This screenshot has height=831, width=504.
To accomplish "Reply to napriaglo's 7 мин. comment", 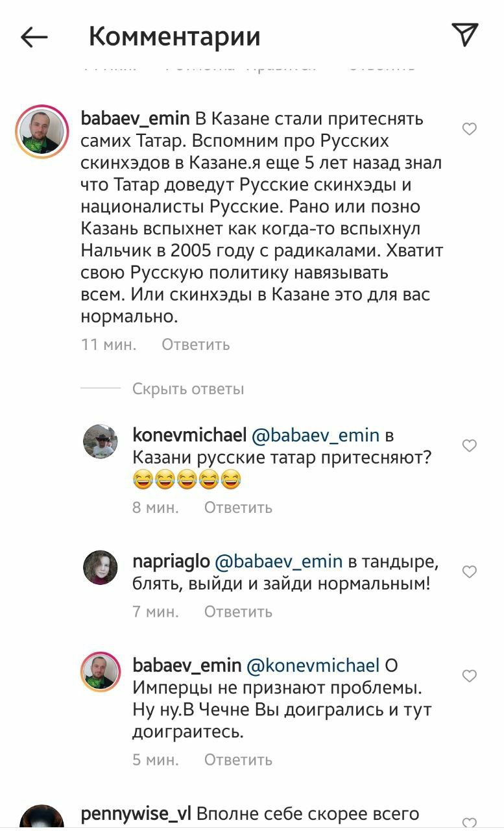I will click(x=238, y=612).
